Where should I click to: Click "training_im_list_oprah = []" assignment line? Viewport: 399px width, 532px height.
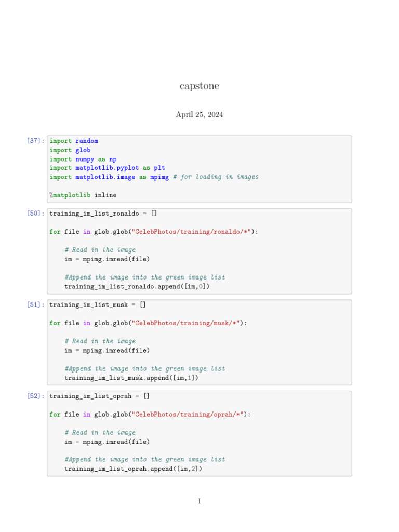click(99, 396)
